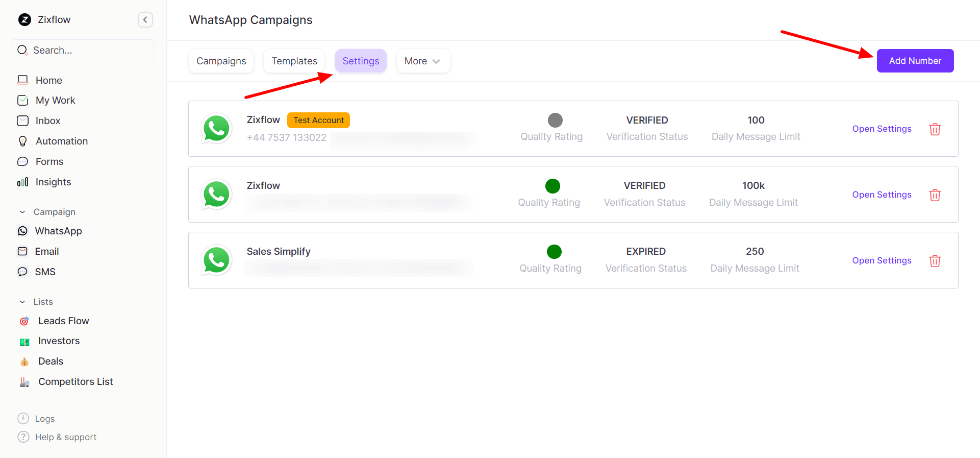Open the Insights bar chart icon
Image resolution: width=980 pixels, height=458 pixels.
(x=23, y=182)
